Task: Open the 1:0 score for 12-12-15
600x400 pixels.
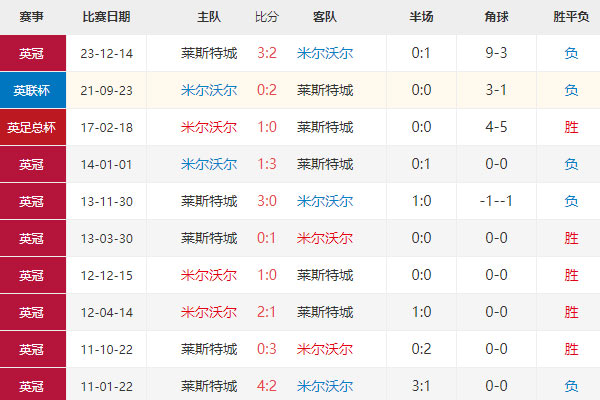Action: click(267, 275)
